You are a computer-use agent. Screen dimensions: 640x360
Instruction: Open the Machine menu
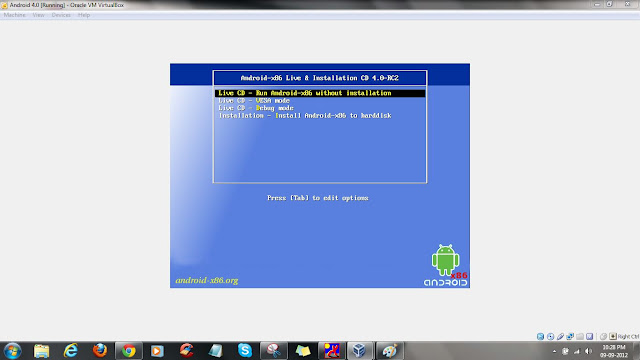coord(15,15)
